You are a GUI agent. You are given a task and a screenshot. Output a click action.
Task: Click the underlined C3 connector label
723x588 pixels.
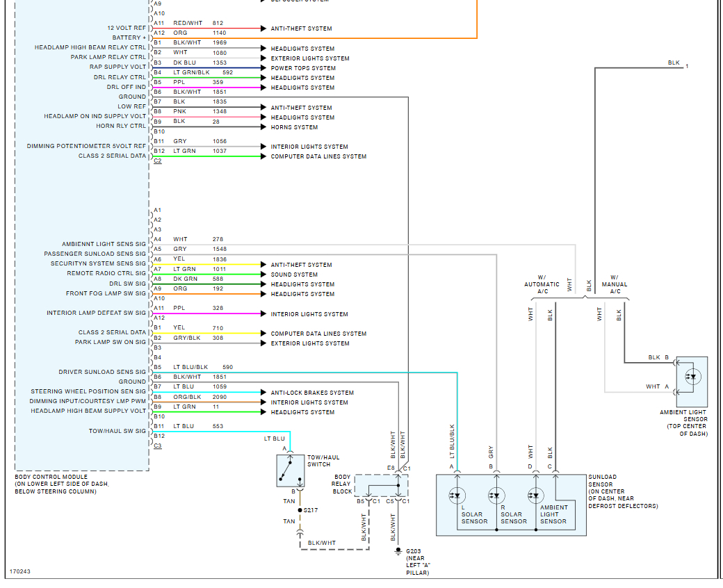click(158, 446)
